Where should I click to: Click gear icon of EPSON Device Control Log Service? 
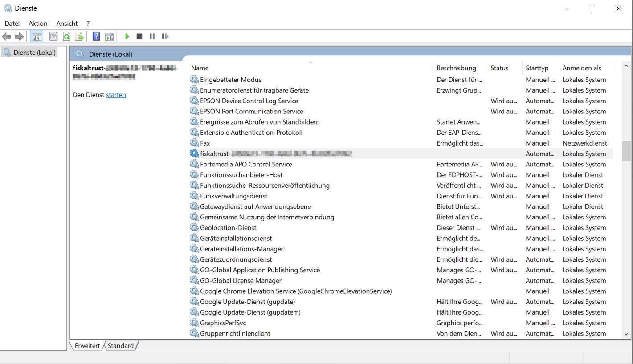coord(194,101)
